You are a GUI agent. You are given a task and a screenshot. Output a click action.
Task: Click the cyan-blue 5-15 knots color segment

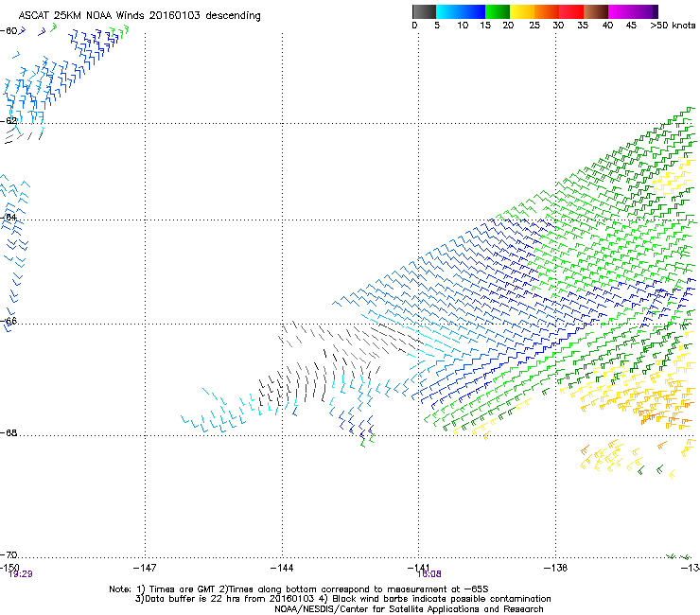tap(461, 11)
